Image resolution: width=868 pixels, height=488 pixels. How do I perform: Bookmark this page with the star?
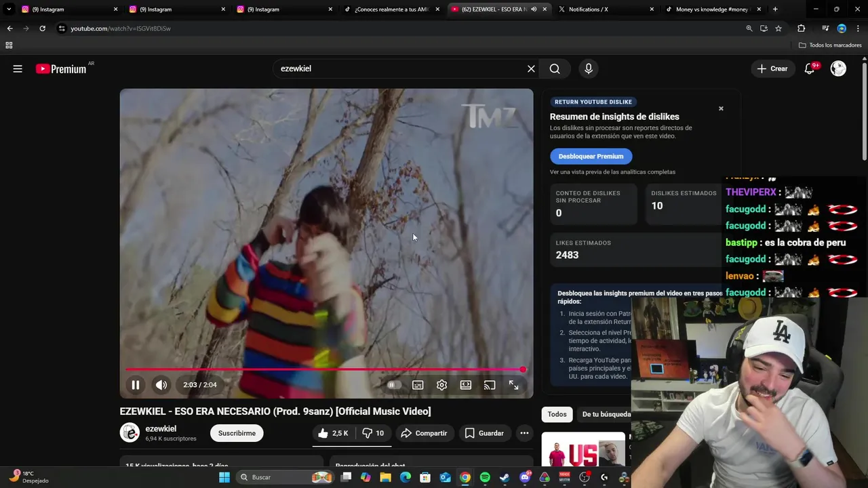pyautogui.click(x=778, y=28)
